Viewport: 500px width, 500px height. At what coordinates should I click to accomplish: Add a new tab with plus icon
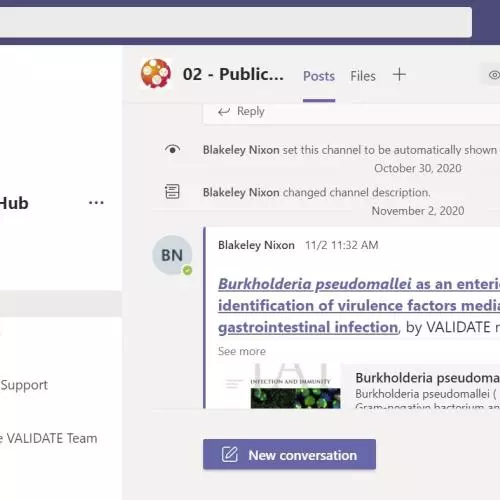tap(399, 75)
